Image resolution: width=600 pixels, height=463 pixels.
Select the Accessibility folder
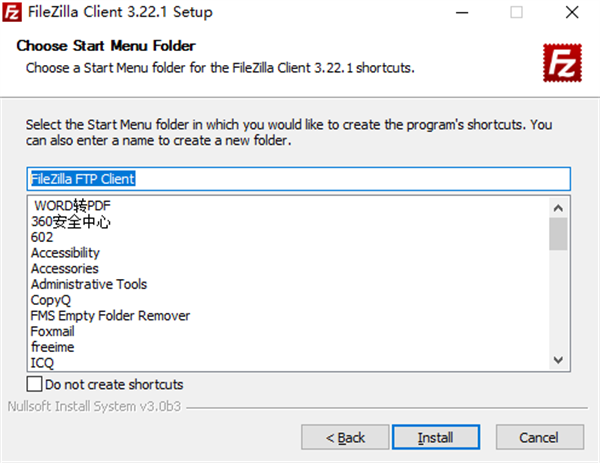coord(65,253)
